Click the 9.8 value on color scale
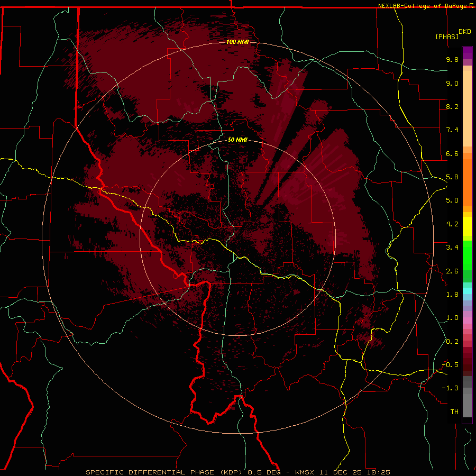Image resolution: width=476 pixels, height=476 pixels. 452,59
